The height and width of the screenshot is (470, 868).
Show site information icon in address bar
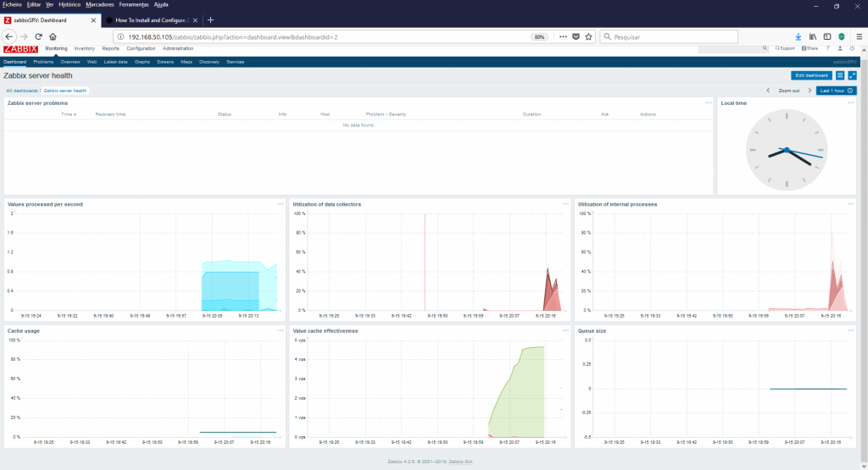[120, 37]
